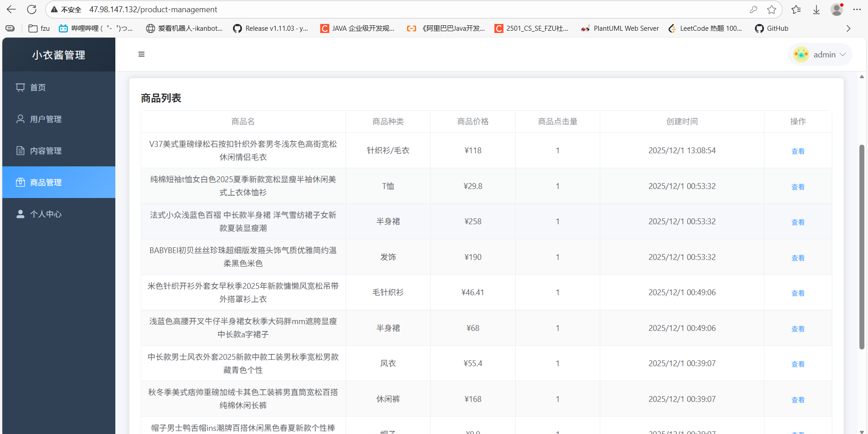Screen dimensions: 868x434
Task: Click the 操作 column header
Action: point(798,122)
